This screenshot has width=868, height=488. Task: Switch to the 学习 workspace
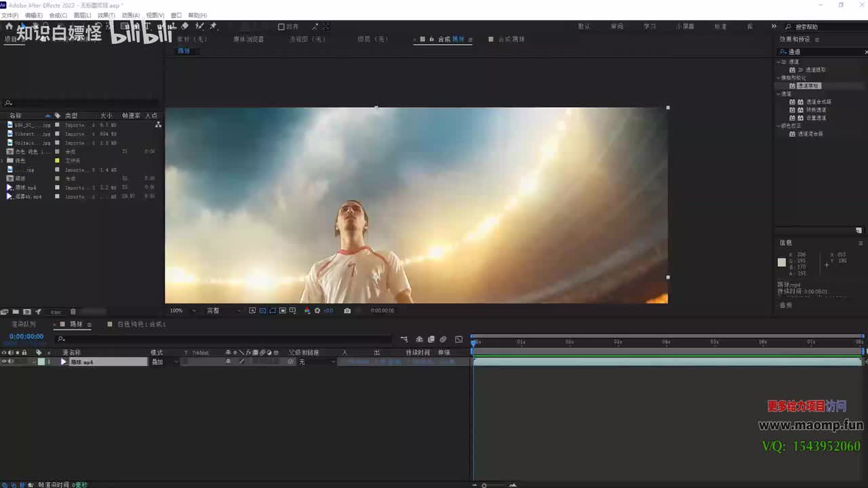pos(650,26)
